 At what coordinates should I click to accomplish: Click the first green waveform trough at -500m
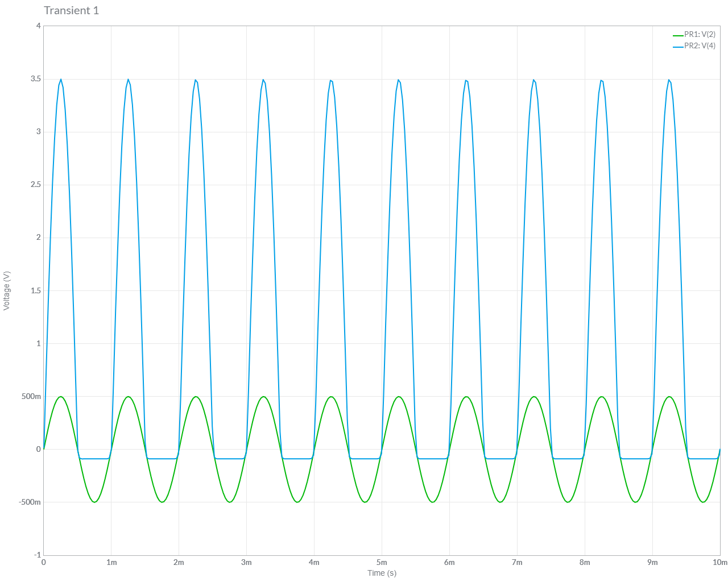coord(94,502)
